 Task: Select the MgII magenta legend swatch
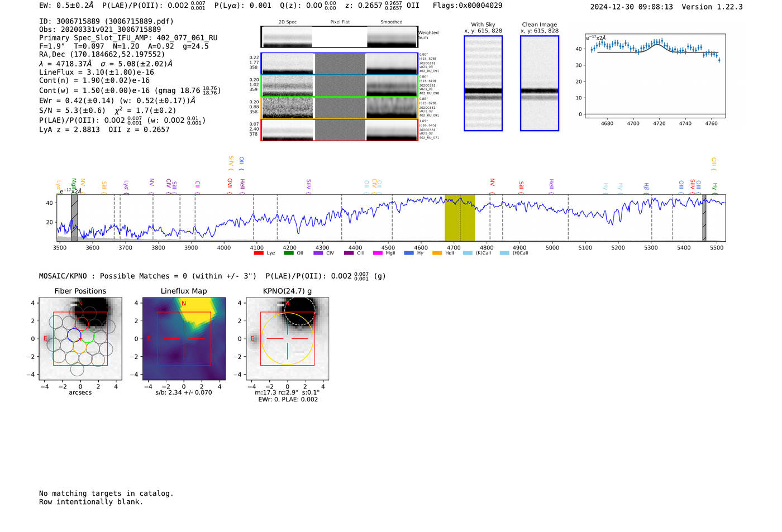[378, 253]
